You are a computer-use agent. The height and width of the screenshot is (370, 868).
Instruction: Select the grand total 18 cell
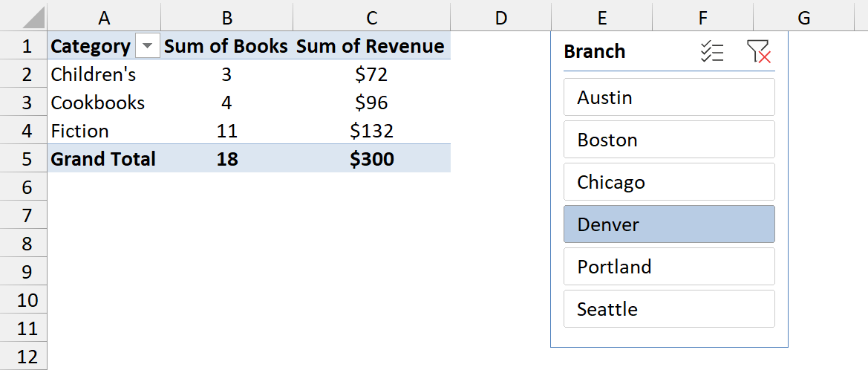coord(227,159)
